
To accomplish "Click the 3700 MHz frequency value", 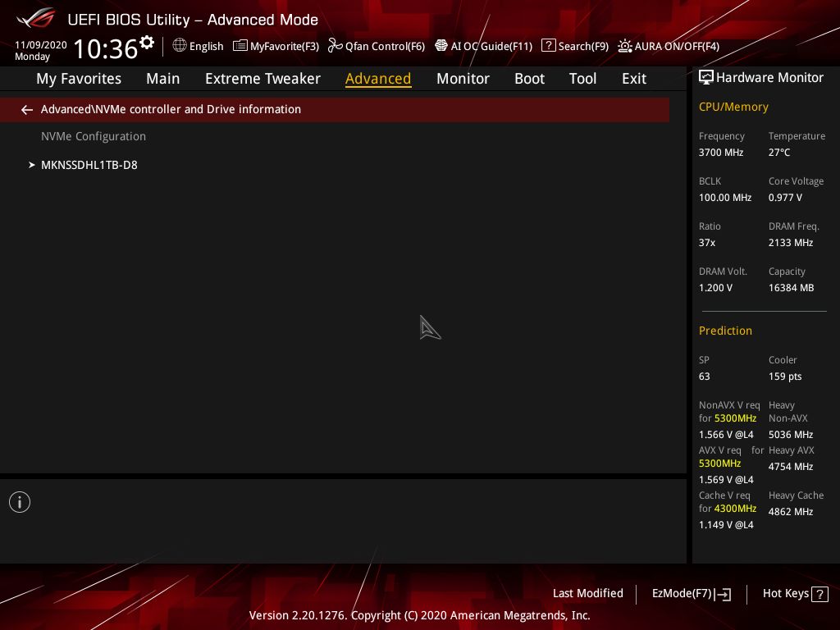I will click(x=720, y=153).
